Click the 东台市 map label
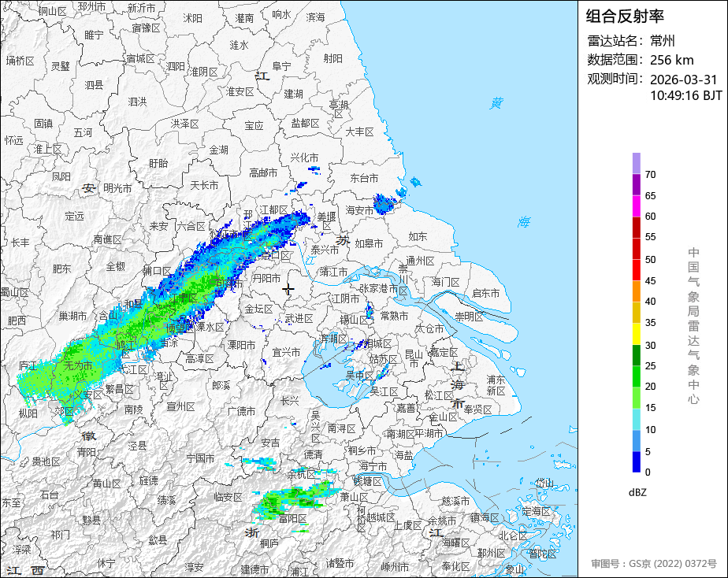 pyautogui.click(x=364, y=178)
